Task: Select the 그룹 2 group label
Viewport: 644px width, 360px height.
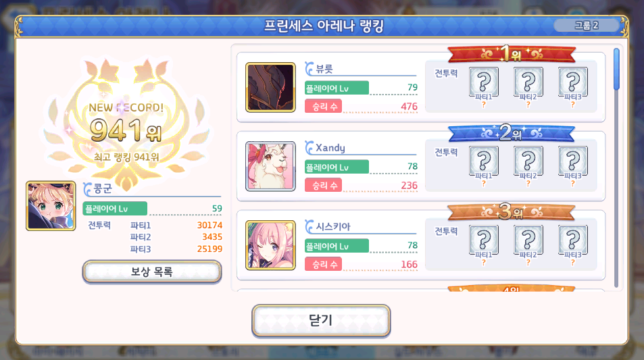Action: tap(586, 26)
